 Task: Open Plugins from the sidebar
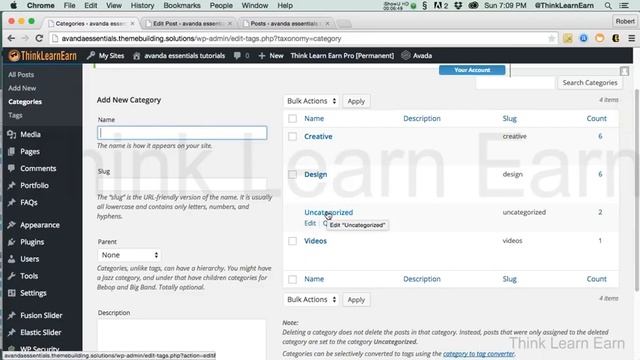click(32, 242)
